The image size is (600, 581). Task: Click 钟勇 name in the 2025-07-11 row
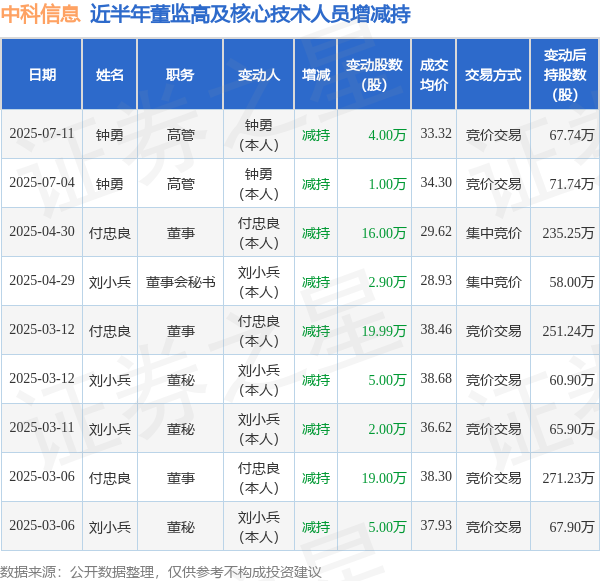click(110, 135)
